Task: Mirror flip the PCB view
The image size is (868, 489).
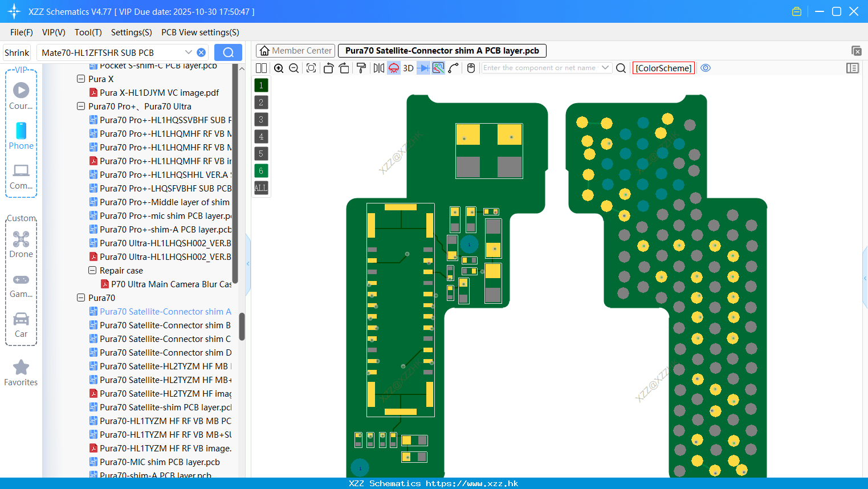Action: pos(379,68)
